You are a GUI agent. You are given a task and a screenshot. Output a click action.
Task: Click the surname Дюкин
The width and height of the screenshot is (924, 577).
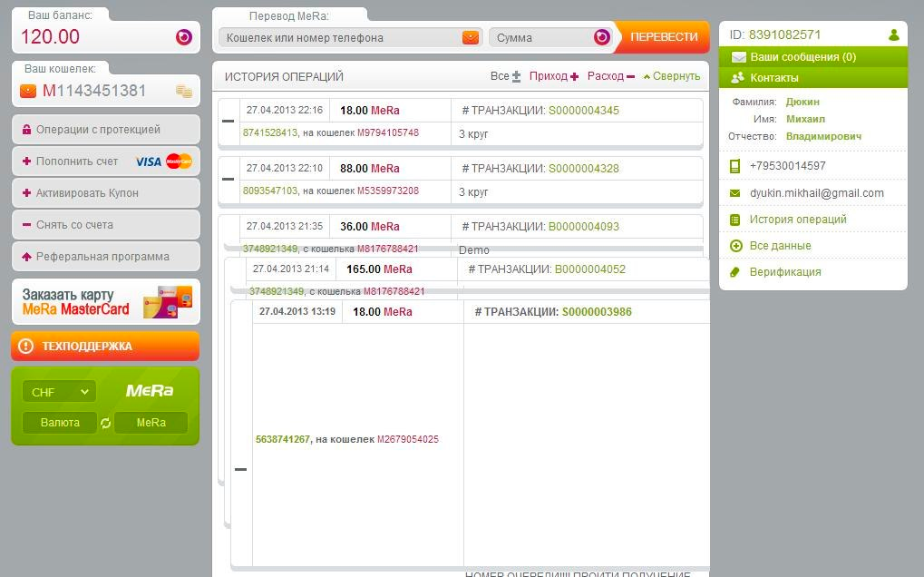tap(802, 102)
